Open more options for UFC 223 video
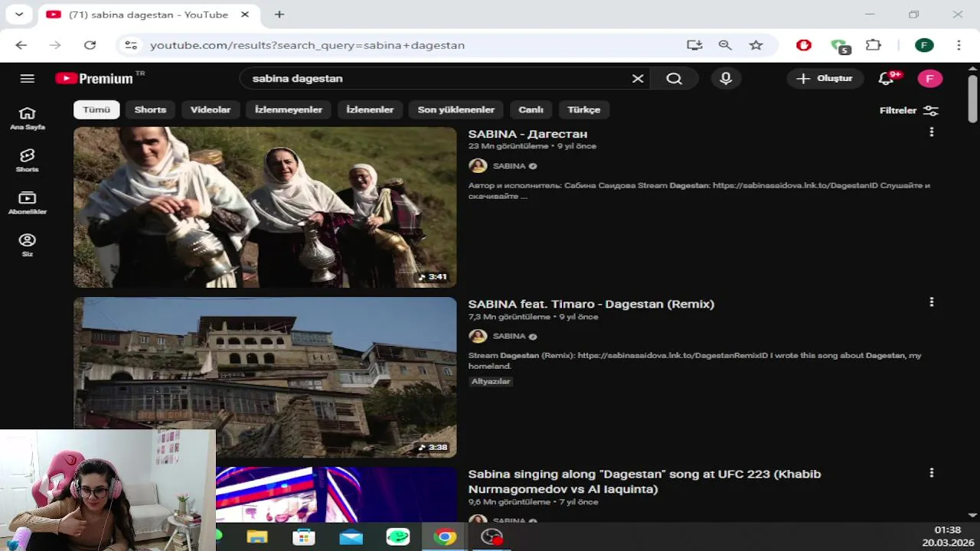This screenshot has height=551, width=980. pyautogui.click(x=931, y=473)
